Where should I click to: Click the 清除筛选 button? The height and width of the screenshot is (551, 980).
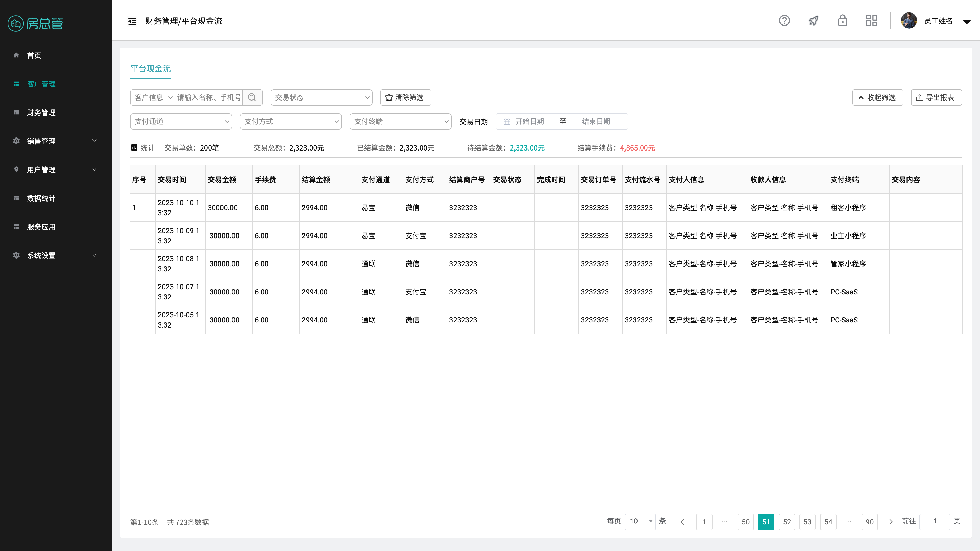point(406,97)
